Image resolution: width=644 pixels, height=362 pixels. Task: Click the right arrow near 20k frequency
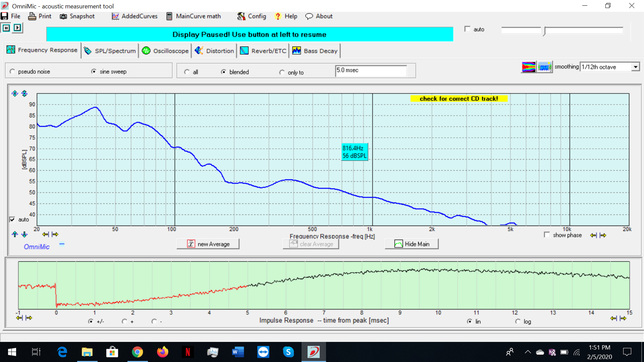(603, 235)
